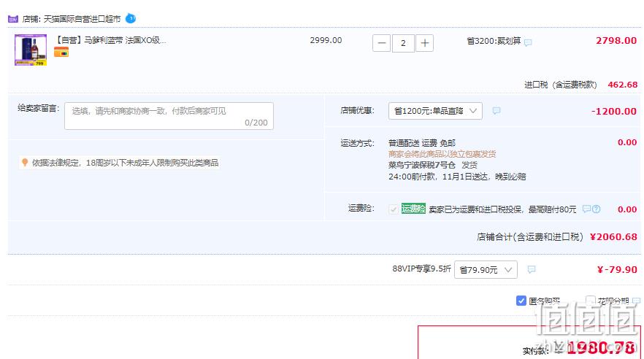Toggle the 运费险 checkbox

(x=394, y=209)
